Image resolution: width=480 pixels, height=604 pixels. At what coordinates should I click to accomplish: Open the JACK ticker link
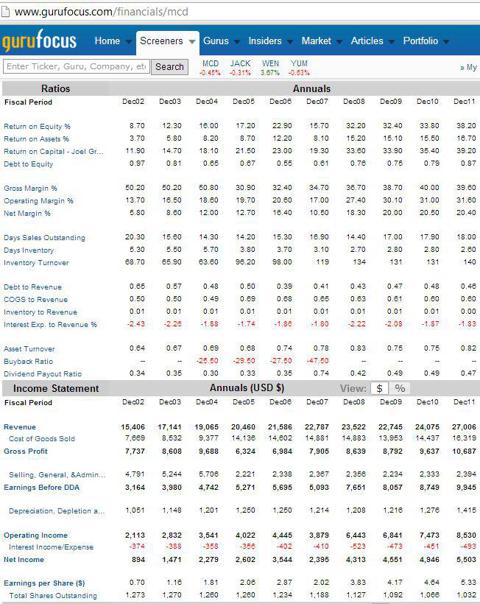click(x=240, y=63)
